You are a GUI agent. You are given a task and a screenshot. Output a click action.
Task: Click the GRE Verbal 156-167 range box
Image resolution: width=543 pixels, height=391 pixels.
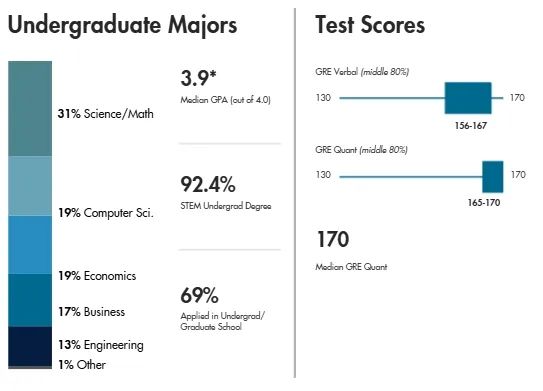468,98
